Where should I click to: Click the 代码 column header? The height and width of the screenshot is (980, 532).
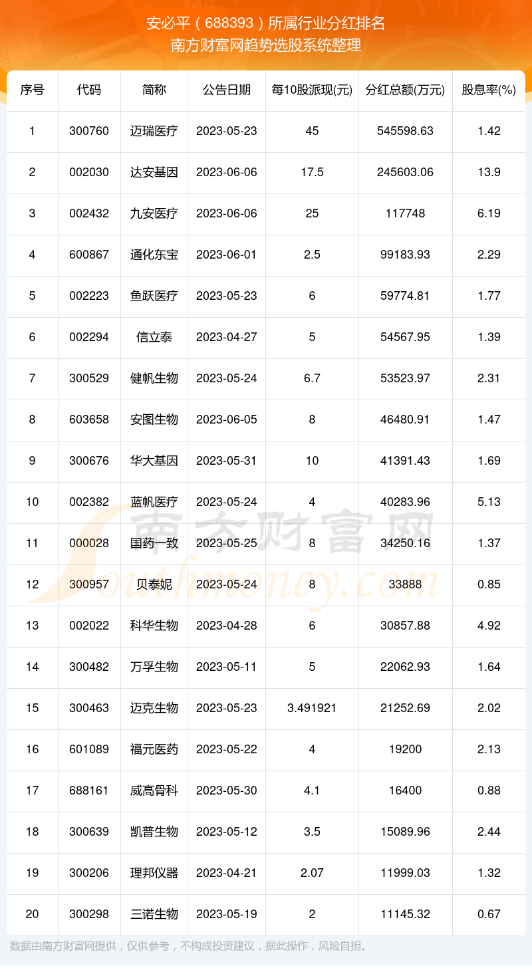(x=89, y=90)
